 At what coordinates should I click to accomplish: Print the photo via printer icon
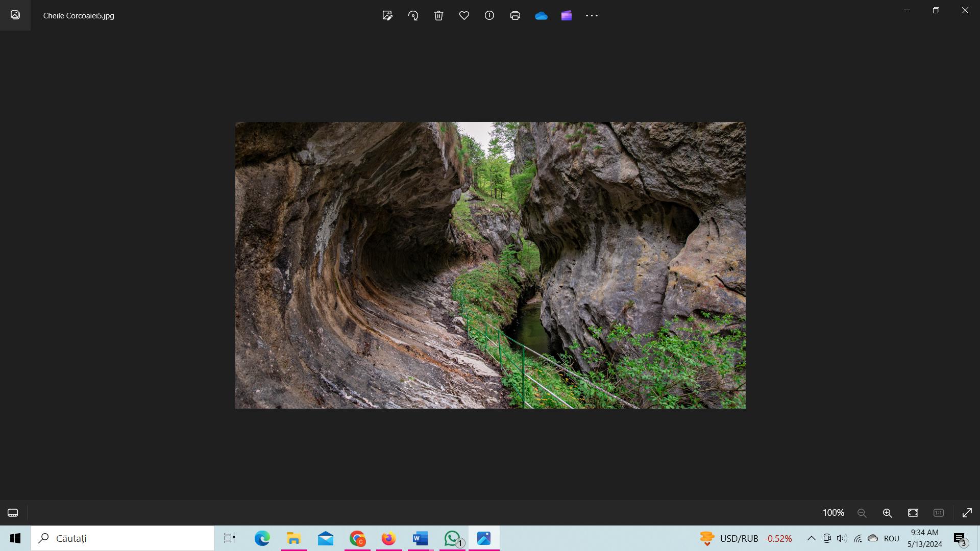click(515, 15)
